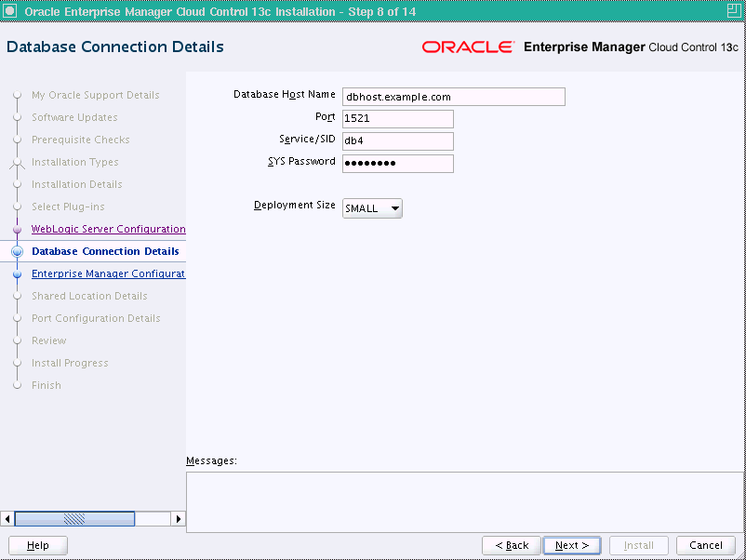Click Software Updates step
746x560 pixels.
[x=74, y=117]
